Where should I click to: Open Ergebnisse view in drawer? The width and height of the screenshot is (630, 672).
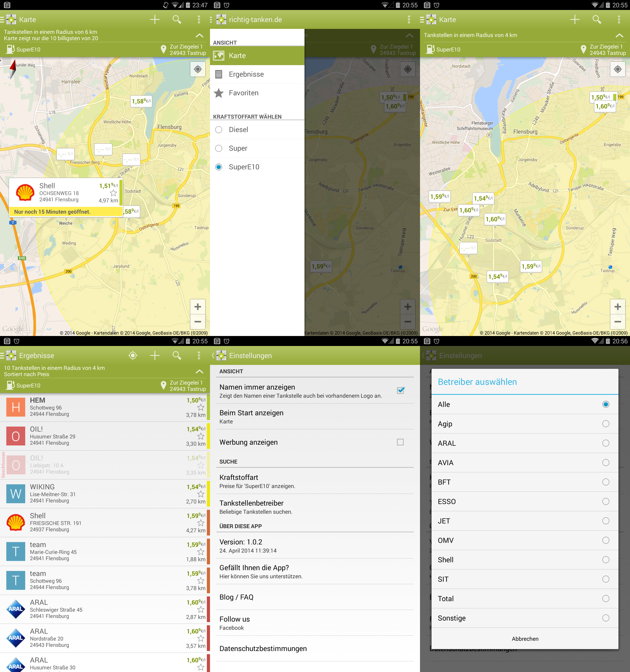[x=257, y=74]
